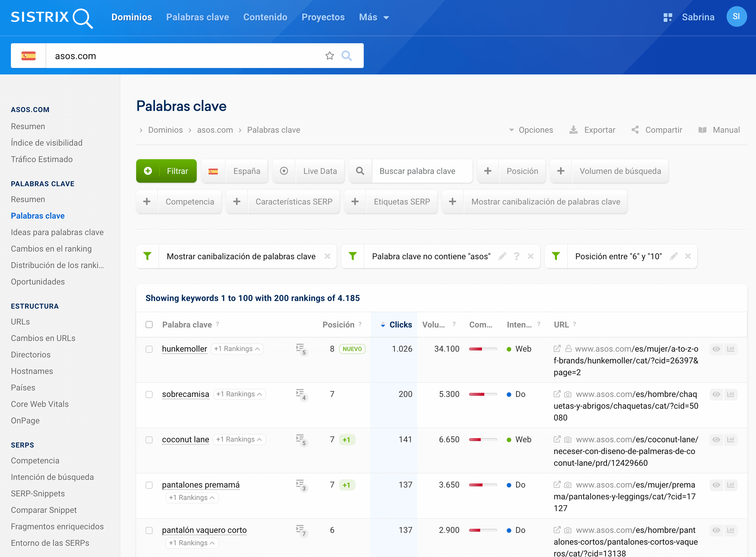Click the chart history icon in sobrecamisa row
756x557 pixels.
point(730,394)
